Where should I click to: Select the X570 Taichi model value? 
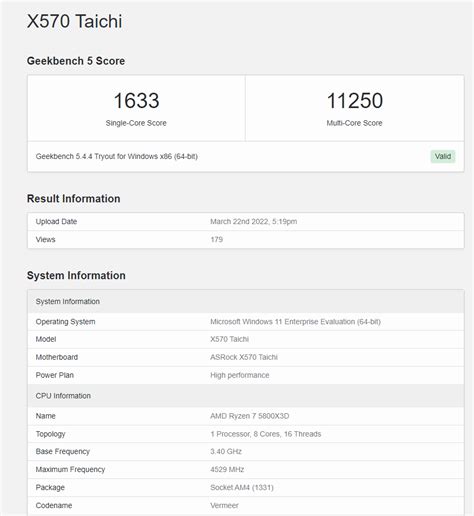[229, 339]
